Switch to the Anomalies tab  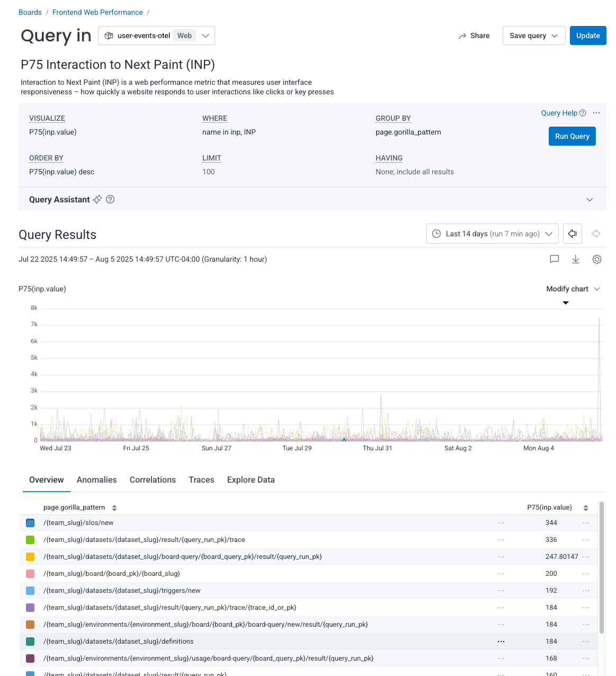96,480
